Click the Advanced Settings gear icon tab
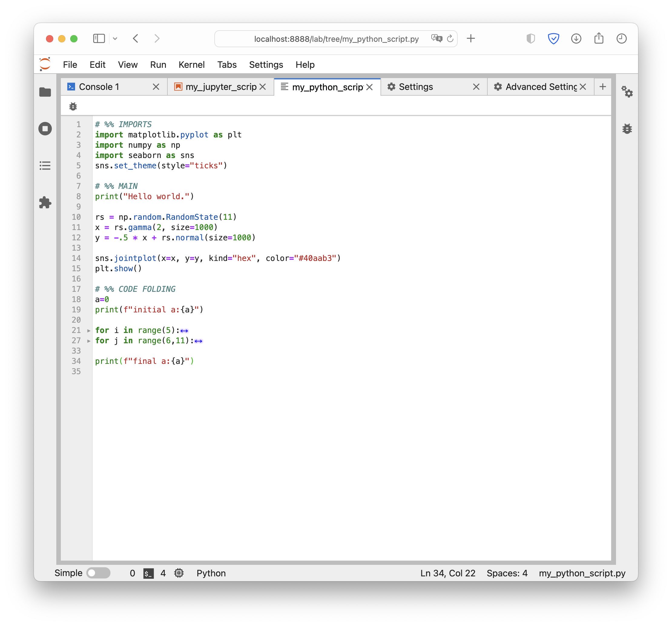The width and height of the screenshot is (672, 626). (x=499, y=87)
